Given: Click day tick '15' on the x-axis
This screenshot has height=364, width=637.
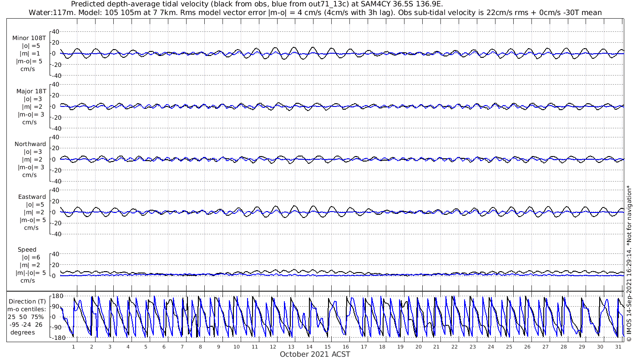Looking at the screenshot, I should pyautogui.click(x=327, y=347).
